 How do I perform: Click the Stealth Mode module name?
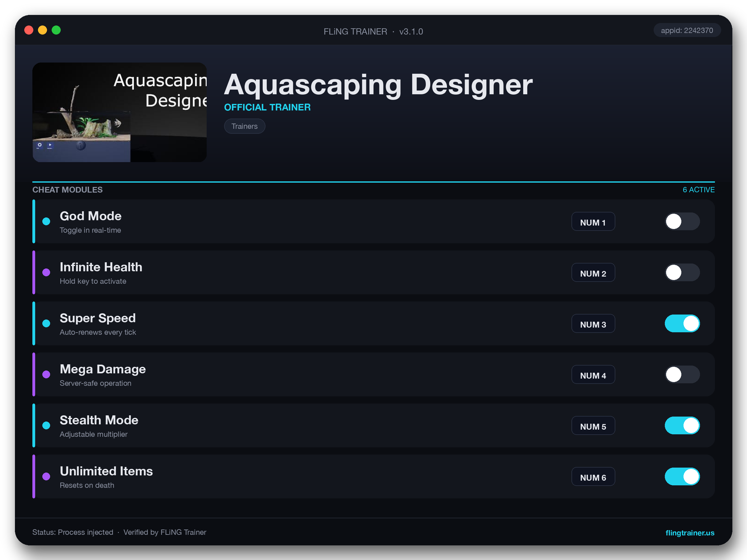(x=99, y=420)
